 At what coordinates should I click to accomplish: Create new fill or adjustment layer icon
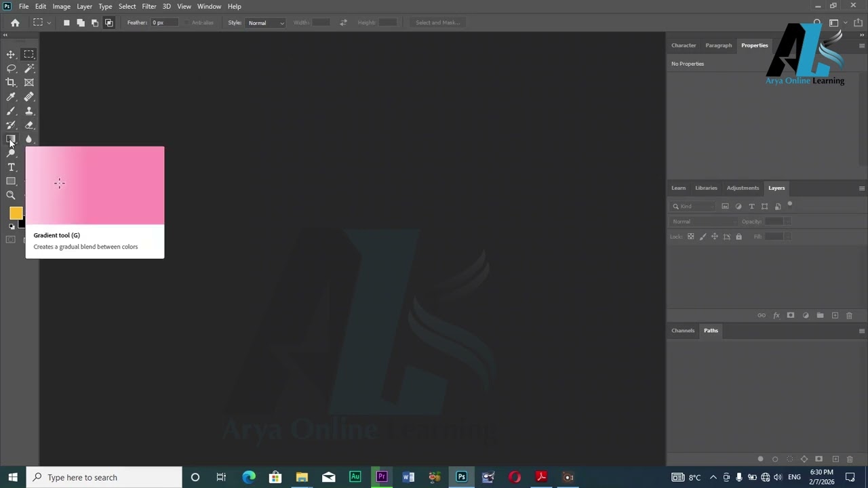coord(806,316)
